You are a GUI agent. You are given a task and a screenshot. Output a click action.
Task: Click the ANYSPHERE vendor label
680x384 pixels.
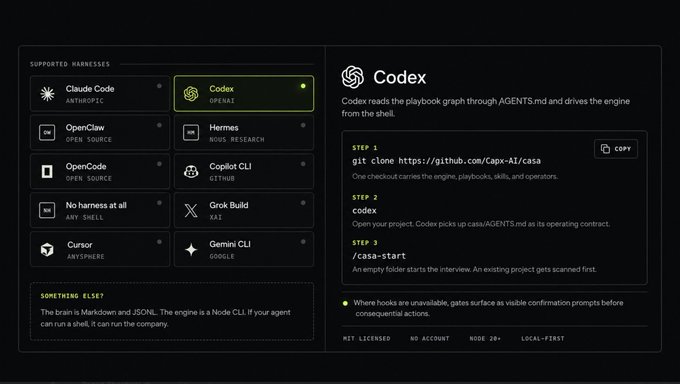[86, 257]
